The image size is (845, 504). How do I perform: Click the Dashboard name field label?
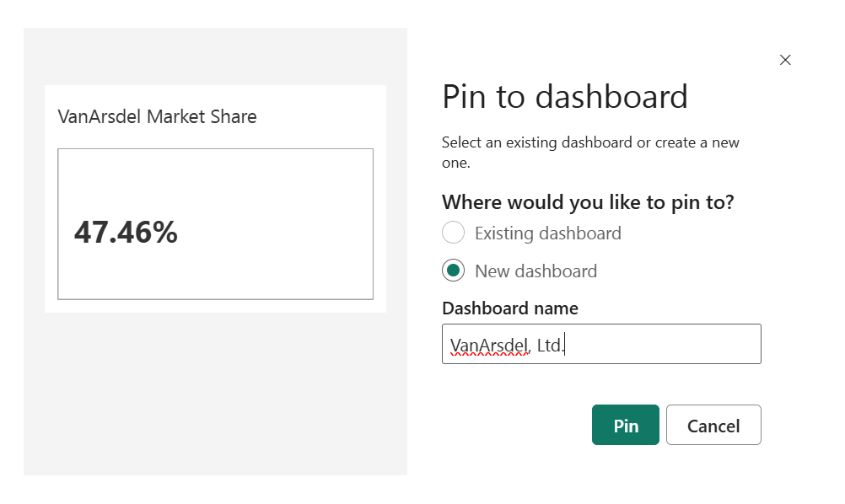pyautogui.click(x=509, y=308)
